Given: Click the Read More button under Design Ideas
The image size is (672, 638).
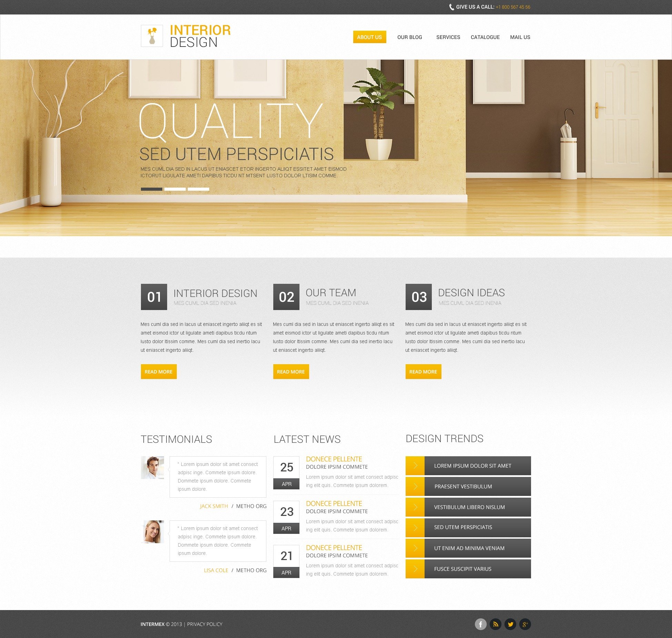Looking at the screenshot, I should (x=424, y=371).
